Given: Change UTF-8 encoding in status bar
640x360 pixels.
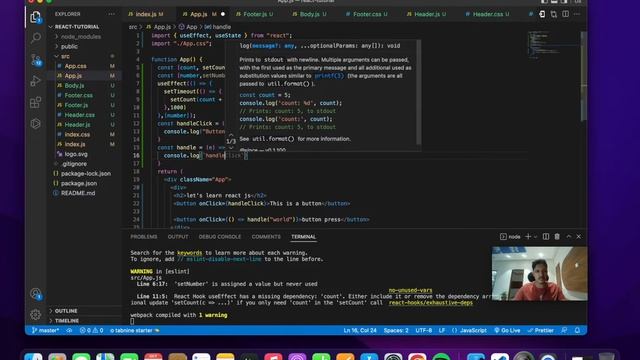Looking at the screenshot, I should [x=424, y=330].
